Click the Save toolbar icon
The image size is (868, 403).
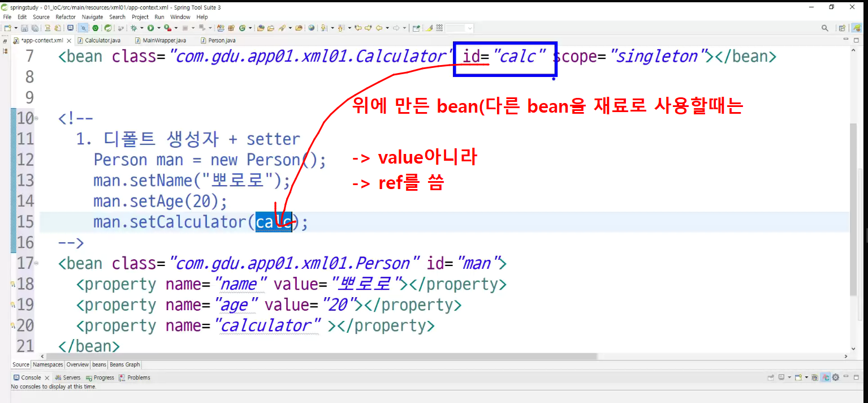(24, 28)
